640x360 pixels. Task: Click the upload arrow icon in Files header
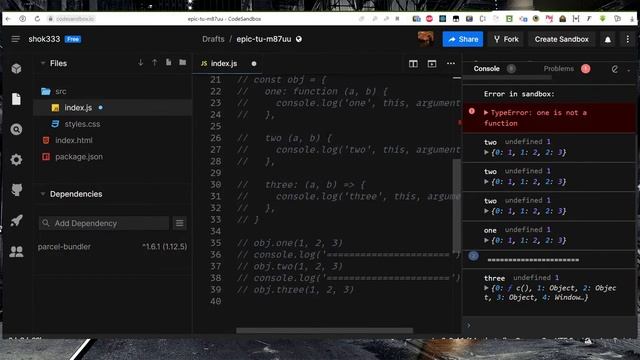click(x=154, y=63)
